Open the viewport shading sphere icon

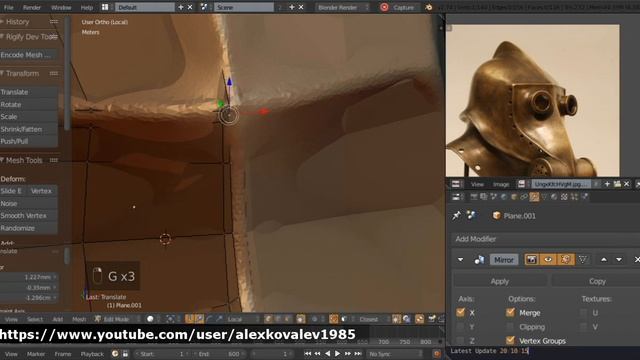pyautogui.click(x=150, y=319)
